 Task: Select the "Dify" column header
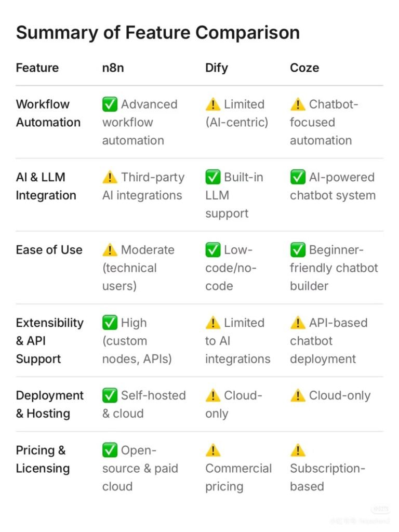click(x=216, y=68)
